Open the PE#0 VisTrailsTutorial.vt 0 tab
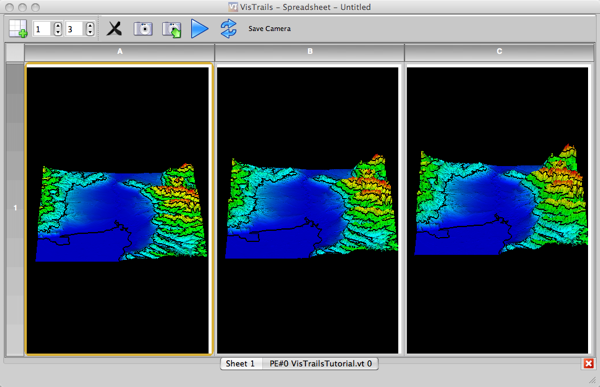600x387 pixels. 321,364
